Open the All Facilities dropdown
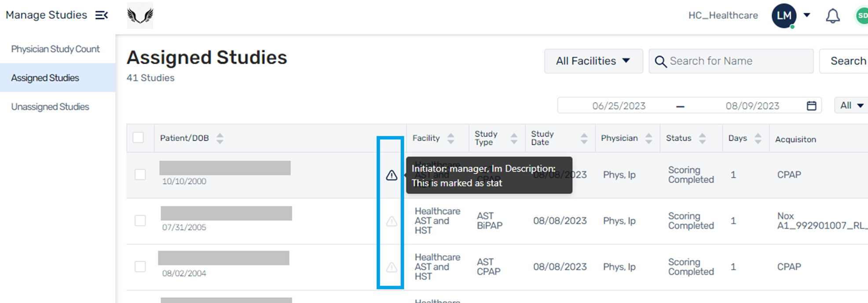The height and width of the screenshot is (303, 868). (x=593, y=61)
